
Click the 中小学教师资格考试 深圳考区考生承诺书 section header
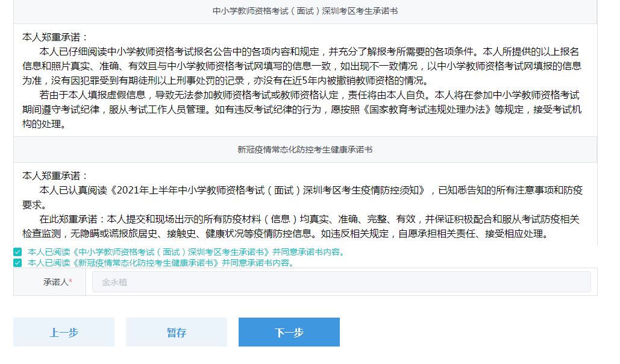click(x=305, y=11)
